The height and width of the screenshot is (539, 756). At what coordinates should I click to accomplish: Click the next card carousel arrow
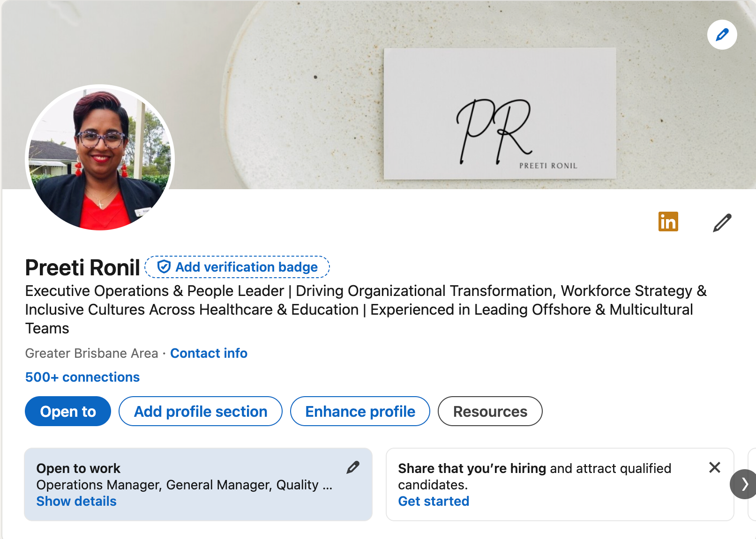[744, 484]
